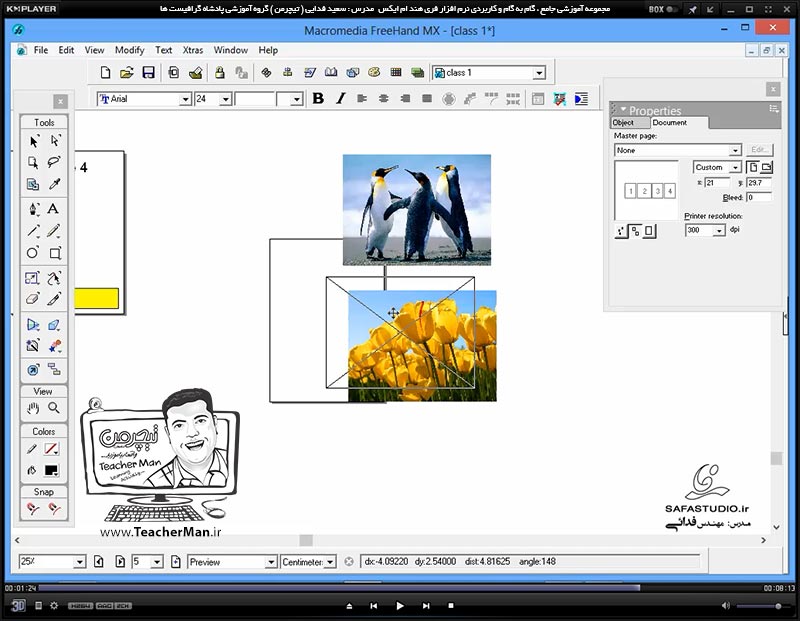Image resolution: width=800 pixels, height=621 pixels.
Task: Open the Master page None dropdown
Action: (735, 151)
